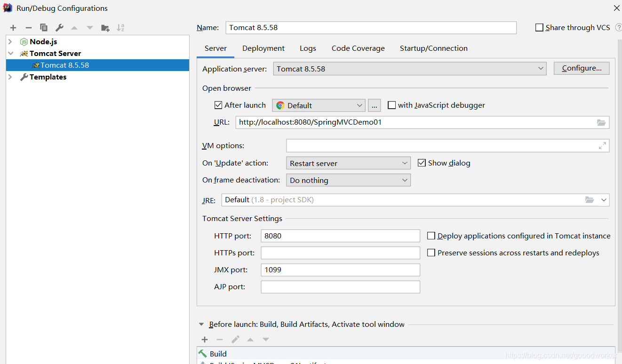
Task: Browse JRE folder icon
Action: [590, 200]
